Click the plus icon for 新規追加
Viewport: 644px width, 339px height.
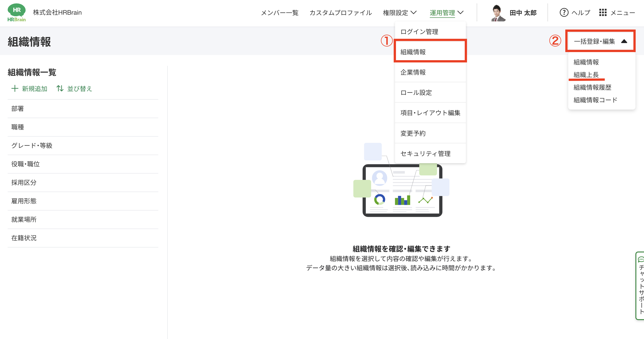(x=15, y=88)
